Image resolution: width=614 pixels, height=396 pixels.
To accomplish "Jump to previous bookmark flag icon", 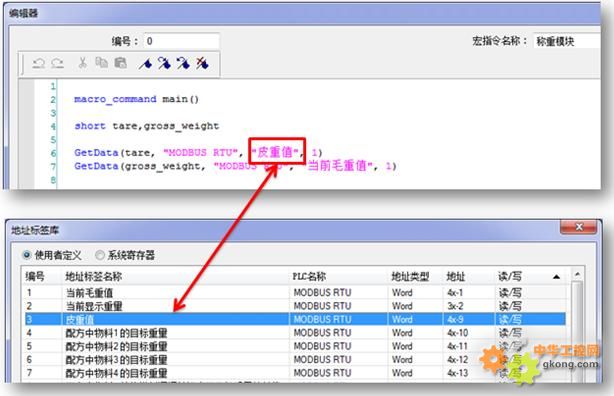I will coord(183,63).
